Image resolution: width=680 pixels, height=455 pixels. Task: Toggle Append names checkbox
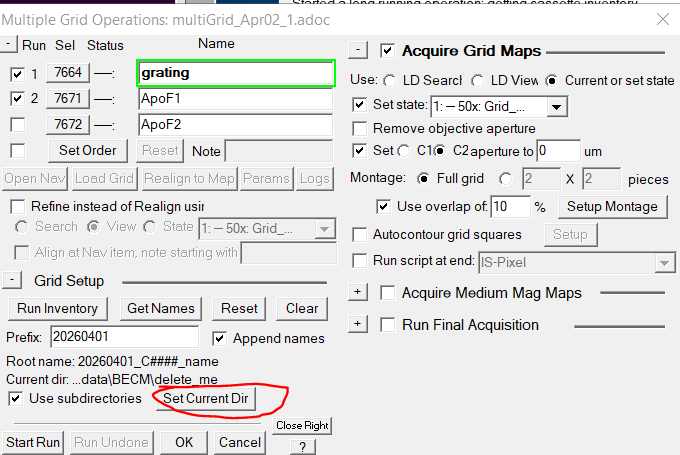click(219, 339)
